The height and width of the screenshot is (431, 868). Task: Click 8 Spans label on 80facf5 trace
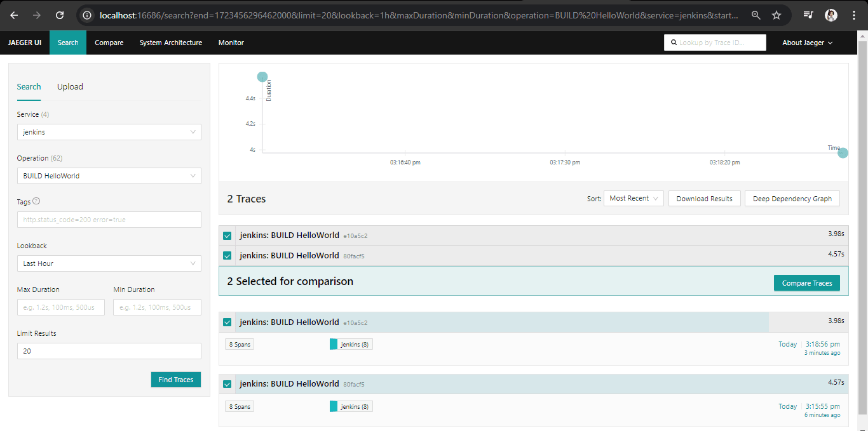click(x=240, y=406)
